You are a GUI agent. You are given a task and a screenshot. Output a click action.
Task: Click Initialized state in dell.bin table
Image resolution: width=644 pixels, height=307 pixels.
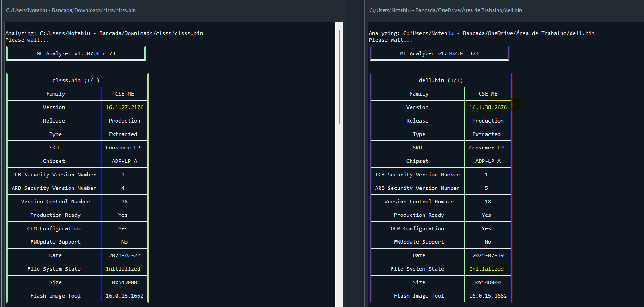(x=486, y=269)
